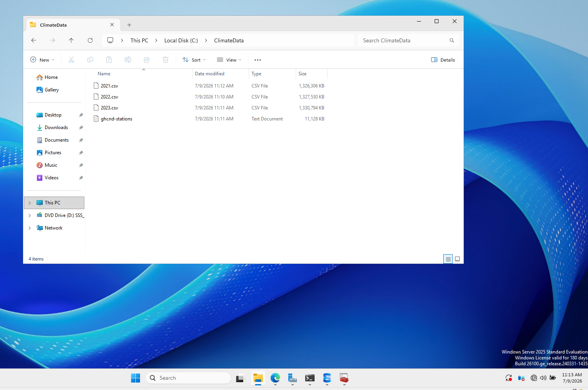The width and height of the screenshot is (588, 390).
Task: Unpin Downloads pin icon
Action: click(x=81, y=128)
